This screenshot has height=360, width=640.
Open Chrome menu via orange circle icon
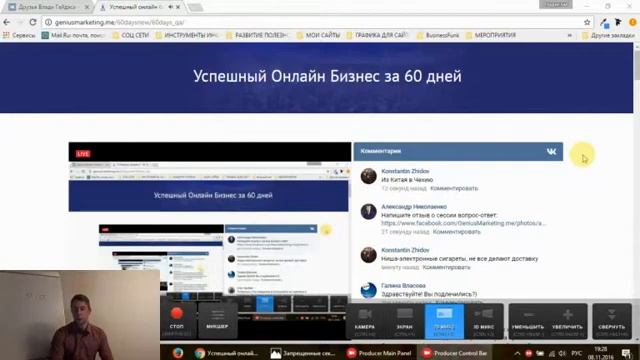(x=633, y=22)
